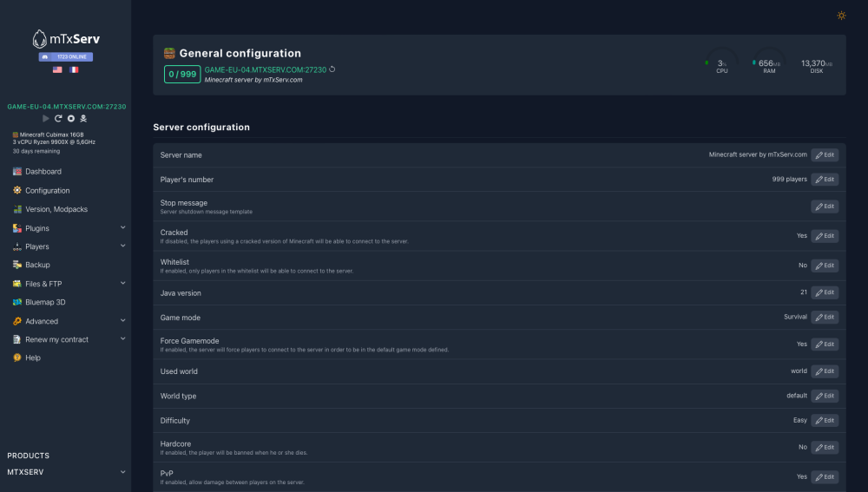Click the GAME-EU-04 server address link in header
The image size is (868, 492).
(265, 69)
